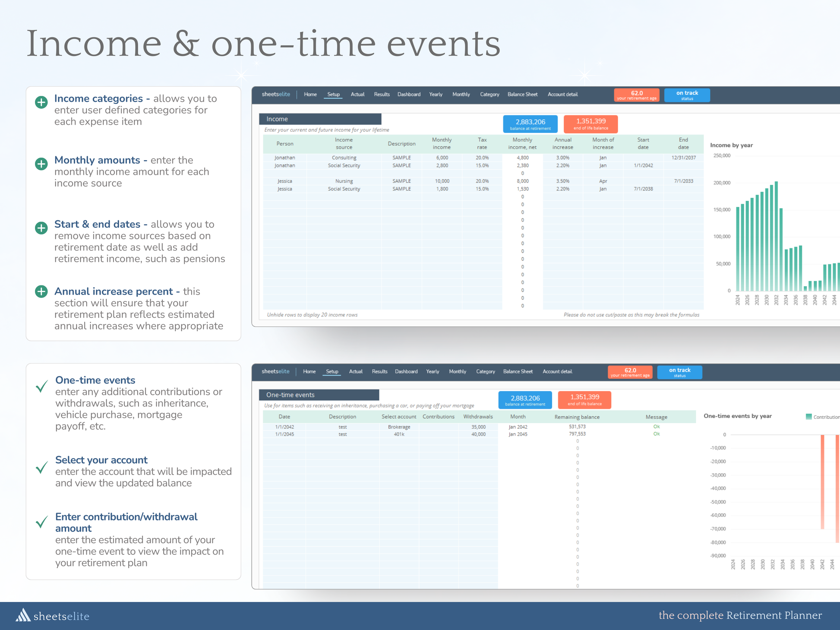
Task: Click 1,351,399 end of life balance in Income sheet
Action: [x=591, y=124]
